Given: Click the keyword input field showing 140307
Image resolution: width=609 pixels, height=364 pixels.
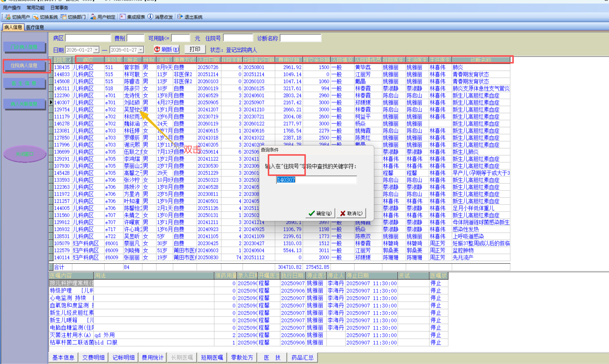Looking at the screenshot, I should pyautogui.click(x=316, y=180).
